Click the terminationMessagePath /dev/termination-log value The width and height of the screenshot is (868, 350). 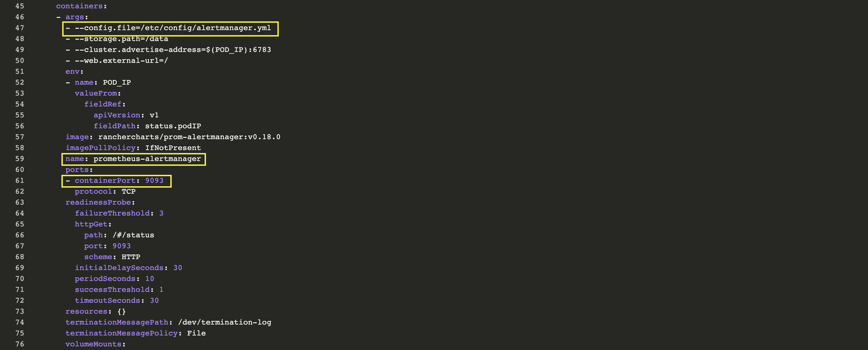point(225,322)
